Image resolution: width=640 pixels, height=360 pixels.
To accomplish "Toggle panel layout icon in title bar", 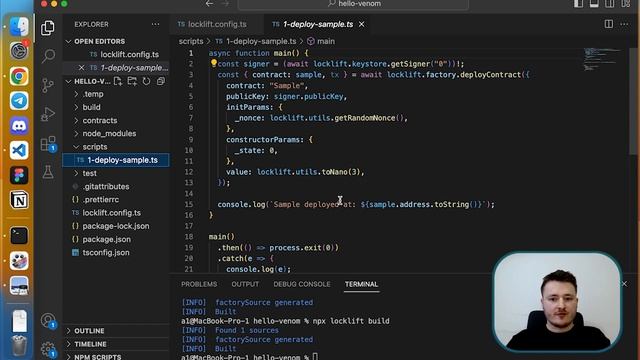I will (x=594, y=4).
